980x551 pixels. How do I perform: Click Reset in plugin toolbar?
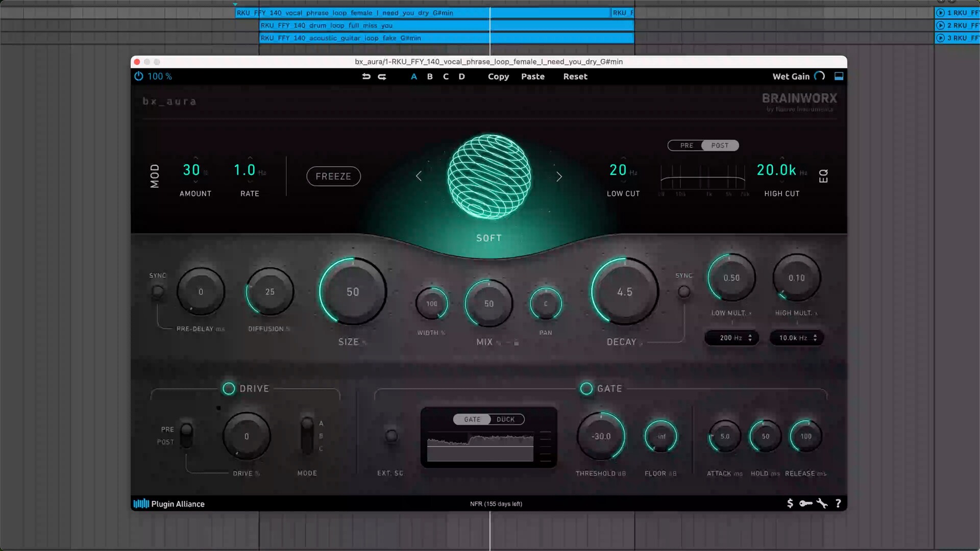[x=575, y=77]
